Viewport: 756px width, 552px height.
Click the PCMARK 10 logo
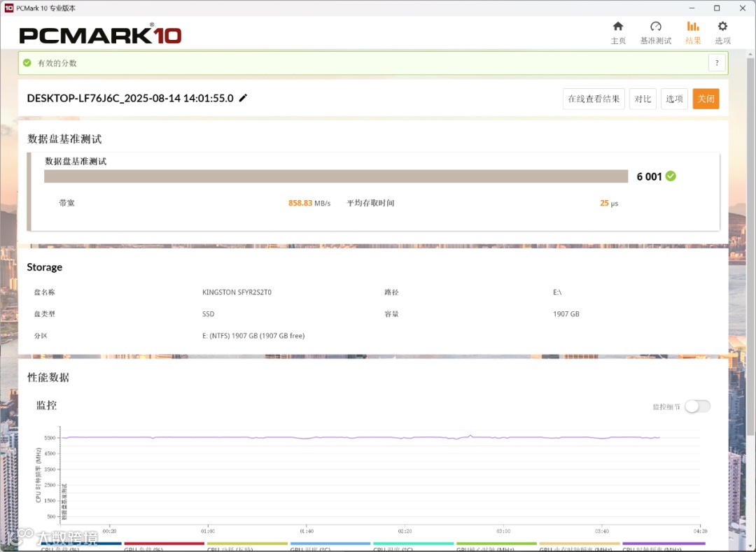(x=100, y=35)
